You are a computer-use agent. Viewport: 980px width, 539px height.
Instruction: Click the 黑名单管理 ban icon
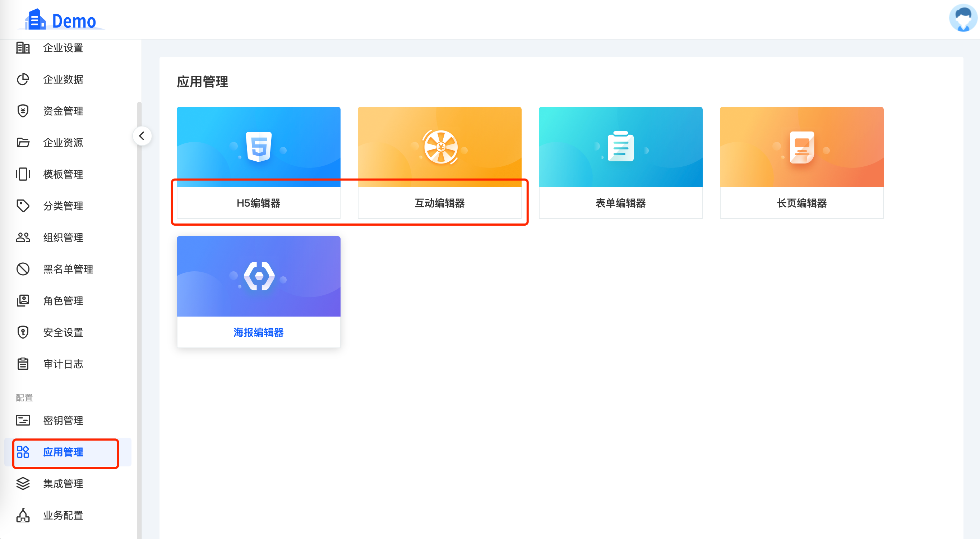coord(23,269)
